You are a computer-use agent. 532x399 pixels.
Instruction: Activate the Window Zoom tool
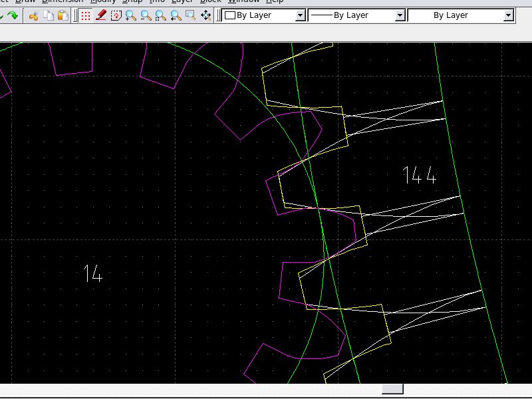190,15
